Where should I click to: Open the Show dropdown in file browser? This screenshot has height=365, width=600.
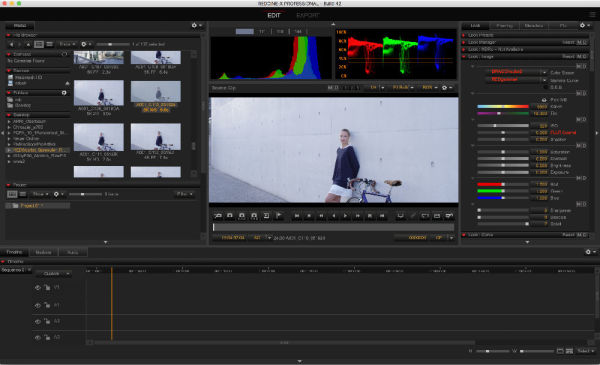(x=67, y=44)
